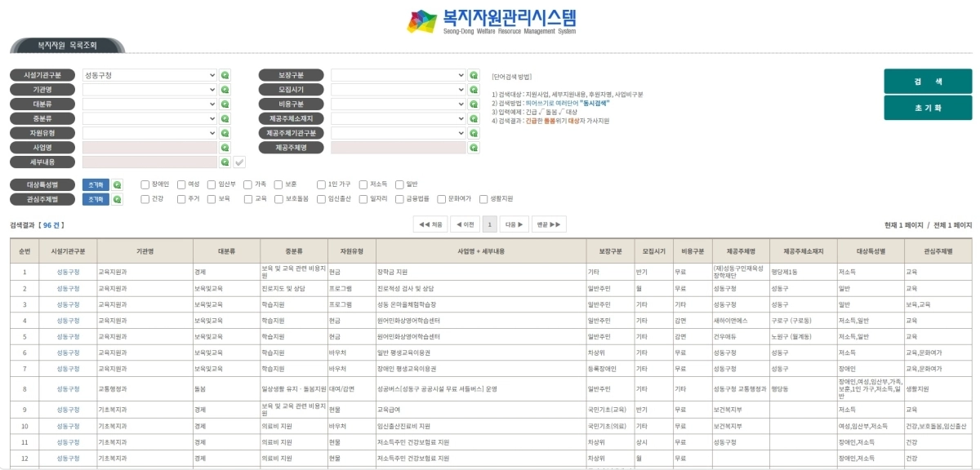Select the 보호돌봄 checkbox
The image size is (980, 470).
click(x=278, y=198)
